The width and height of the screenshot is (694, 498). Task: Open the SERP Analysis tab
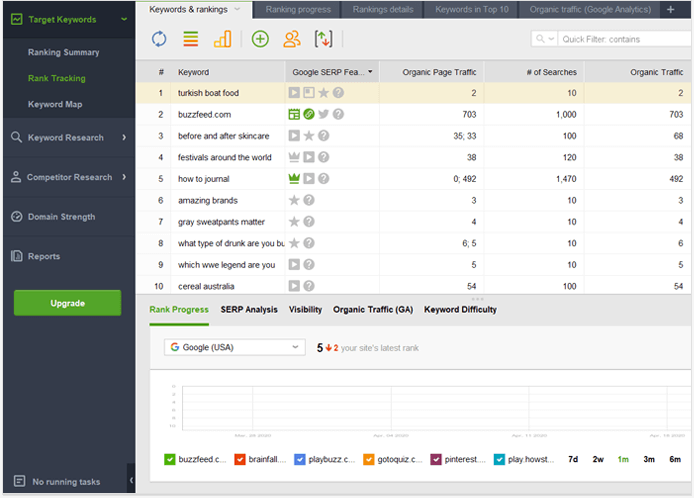click(x=249, y=309)
